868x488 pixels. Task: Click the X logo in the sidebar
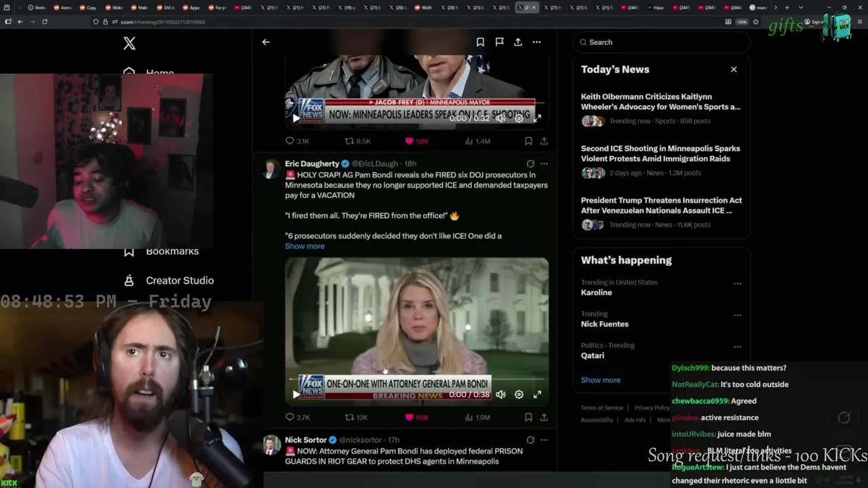(130, 43)
